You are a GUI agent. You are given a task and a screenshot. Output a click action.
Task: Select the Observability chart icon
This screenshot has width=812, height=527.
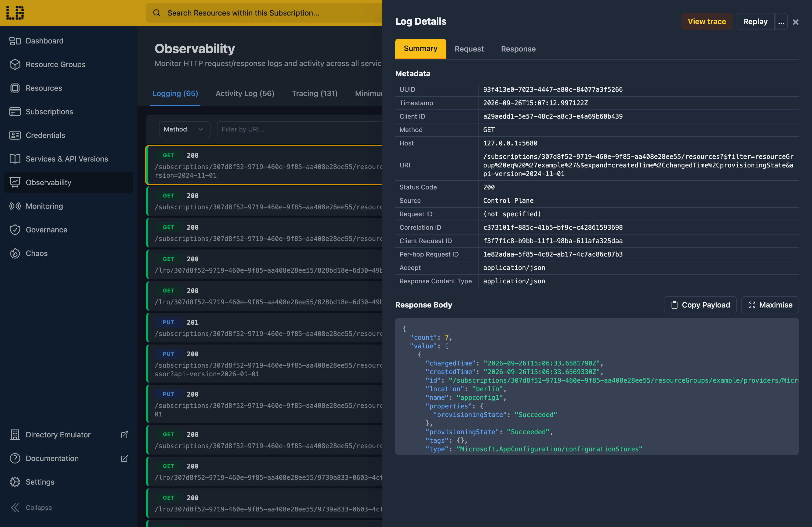click(15, 182)
